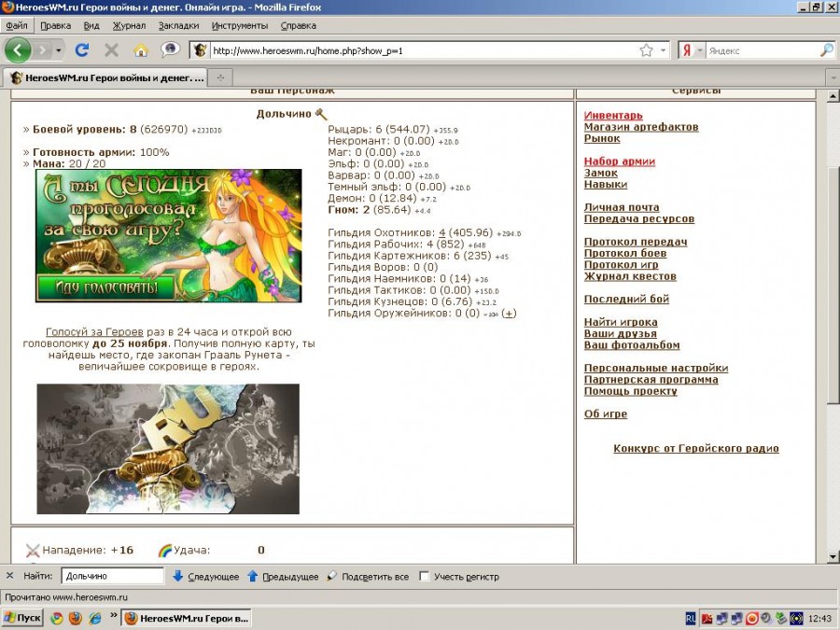Viewport: 840px width, 630px height.
Task: Open the search engine selector dropdown arrow
Action: point(699,50)
